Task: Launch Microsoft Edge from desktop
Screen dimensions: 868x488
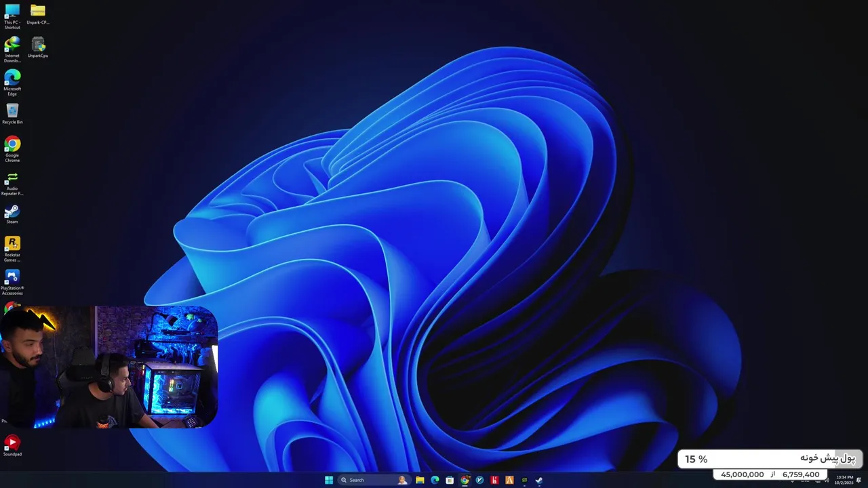Action: click(x=12, y=83)
